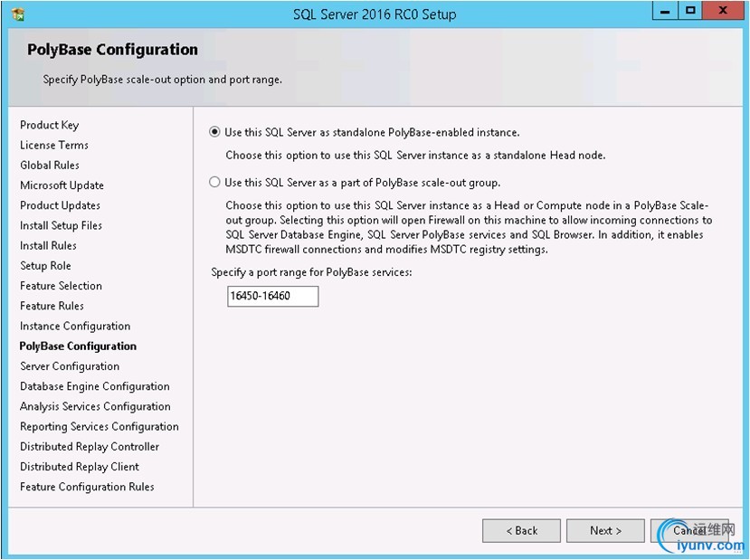Screen dimensions: 750x560
Task: Select Global Rules step in sidebar
Action: (50, 165)
